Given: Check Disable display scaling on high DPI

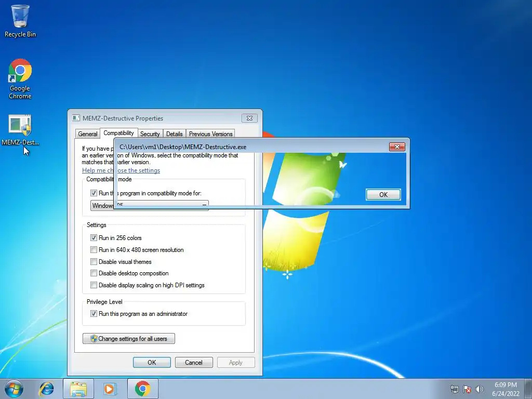Looking at the screenshot, I should (x=94, y=285).
